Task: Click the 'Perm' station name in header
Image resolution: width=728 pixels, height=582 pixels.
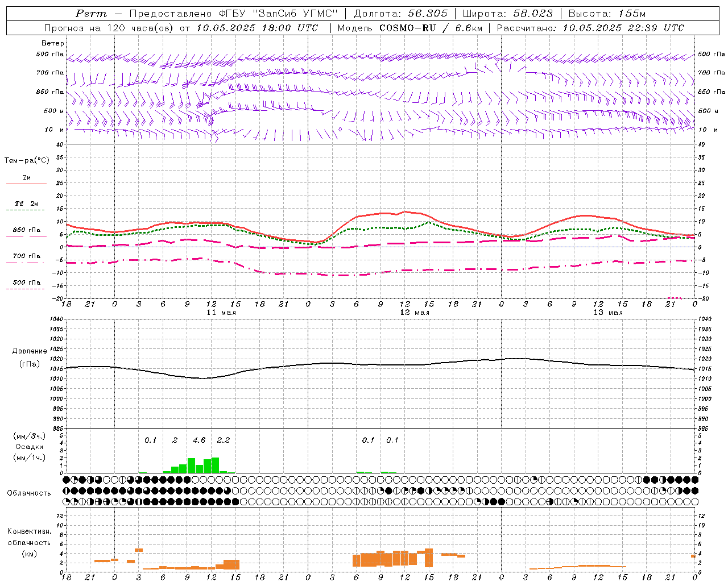Action: [x=91, y=14]
